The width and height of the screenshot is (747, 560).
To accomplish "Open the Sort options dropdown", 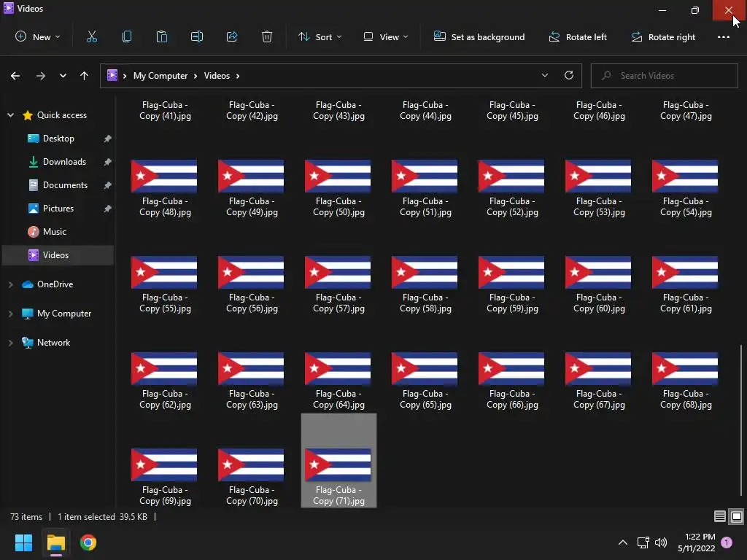I will click(x=320, y=36).
